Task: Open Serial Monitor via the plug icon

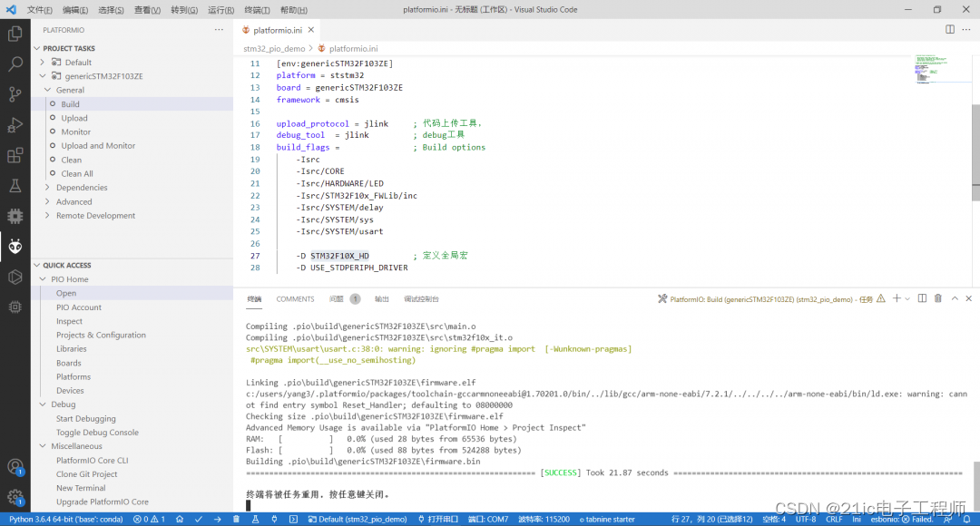Action: pyautogui.click(x=275, y=519)
